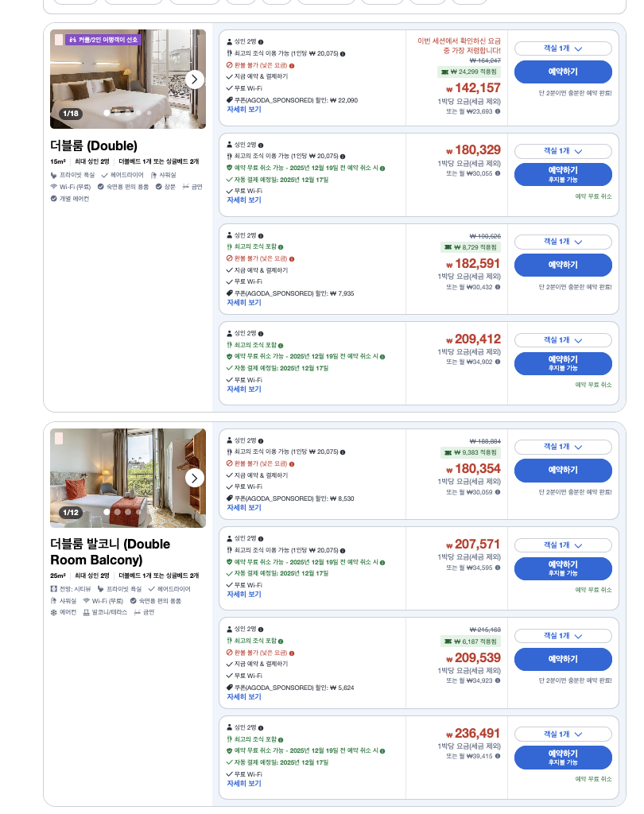644x814 pixels.
Task: Open 자세히 보기 in the ₩209,539 offer
Action: point(244,696)
